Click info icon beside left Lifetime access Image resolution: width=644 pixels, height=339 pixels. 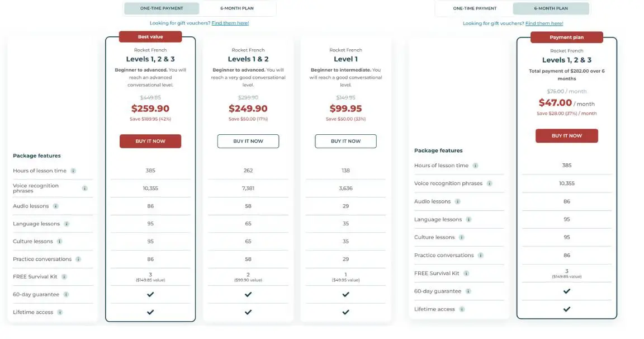[x=60, y=312]
